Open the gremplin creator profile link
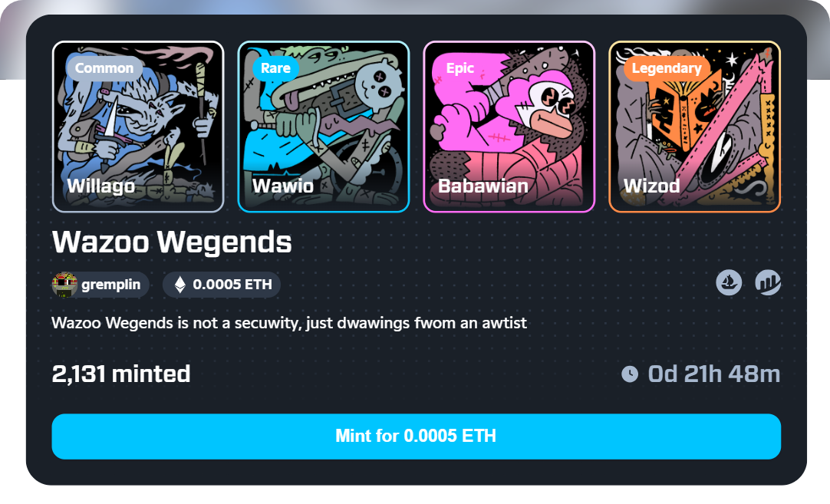The image size is (830, 504). click(x=100, y=285)
